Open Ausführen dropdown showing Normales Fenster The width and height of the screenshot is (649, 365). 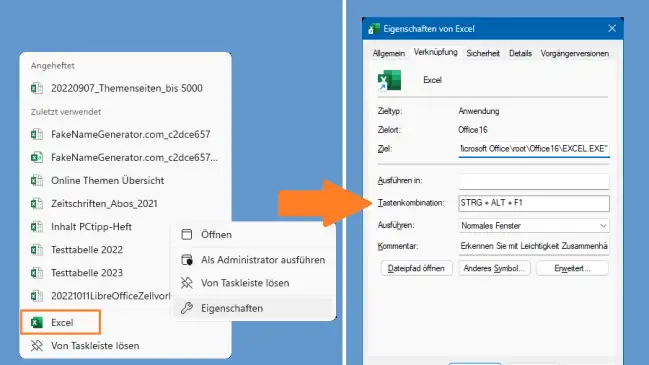tap(534, 226)
